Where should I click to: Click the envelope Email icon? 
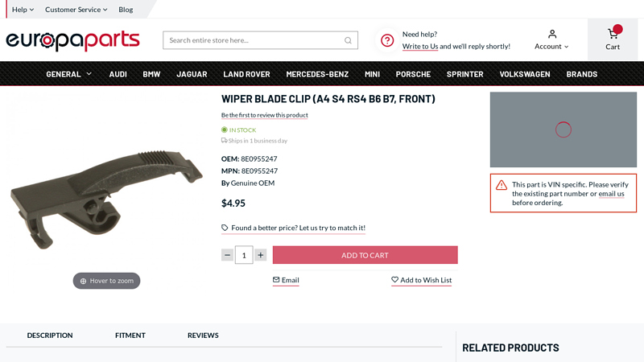point(276,280)
